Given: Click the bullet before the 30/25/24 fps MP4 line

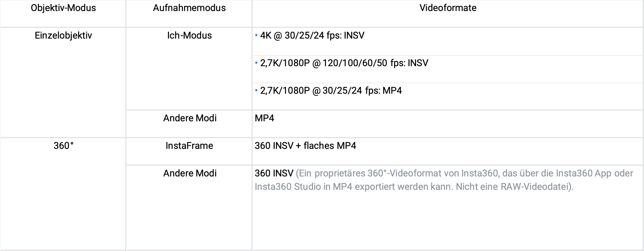Looking at the screenshot, I should coord(256,90).
